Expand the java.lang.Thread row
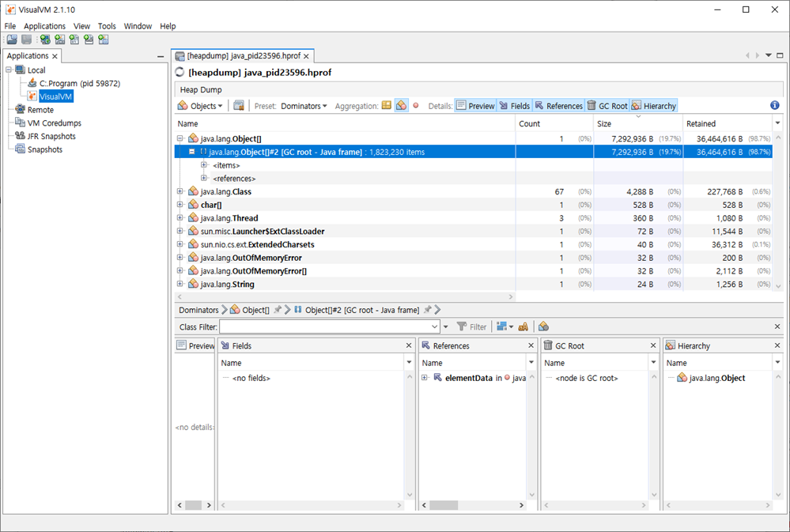This screenshot has height=532, width=790. (x=180, y=217)
